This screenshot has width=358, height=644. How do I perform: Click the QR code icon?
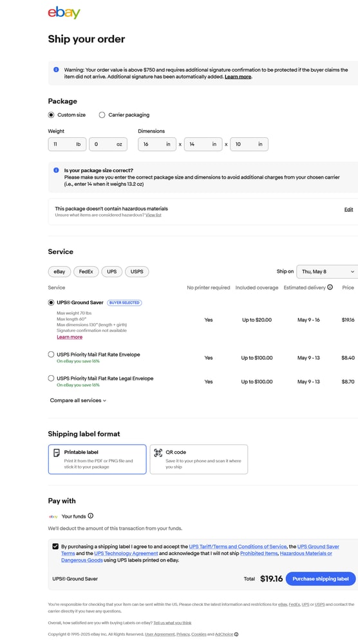(x=158, y=453)
